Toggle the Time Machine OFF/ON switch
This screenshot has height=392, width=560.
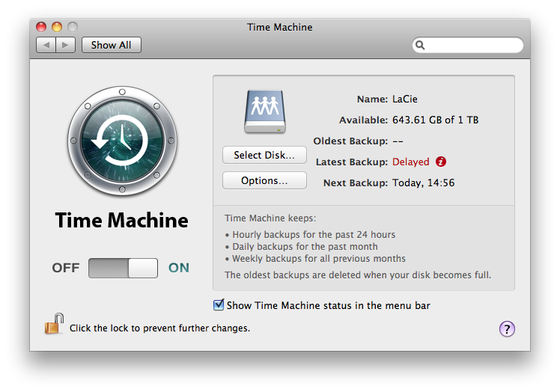[123, 268]
